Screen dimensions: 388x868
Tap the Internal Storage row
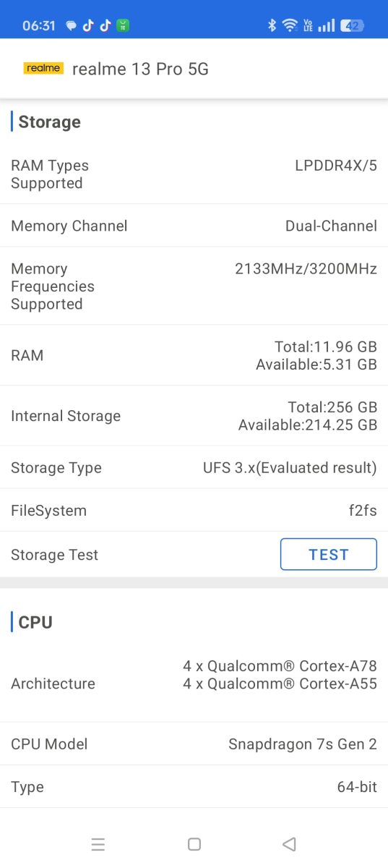194,416
